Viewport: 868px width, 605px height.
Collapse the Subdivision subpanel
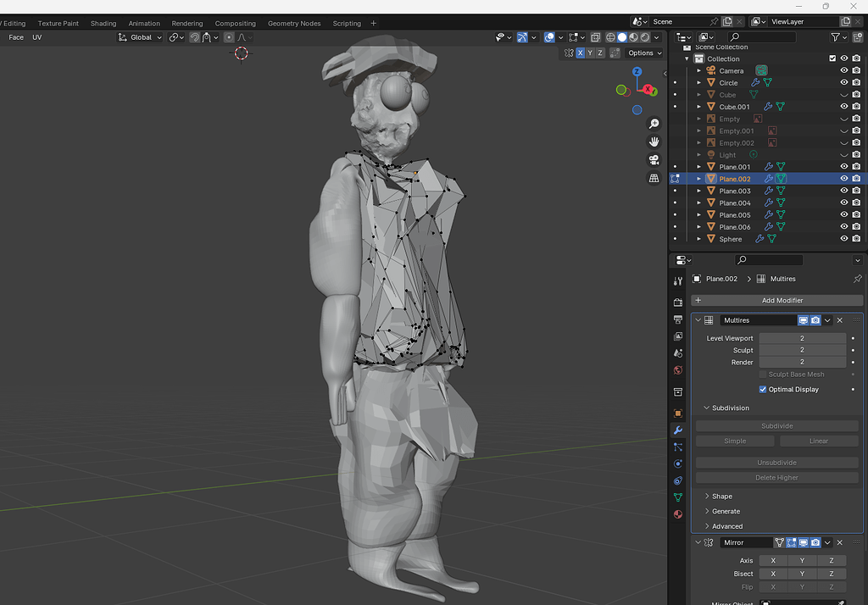point(707,408)
